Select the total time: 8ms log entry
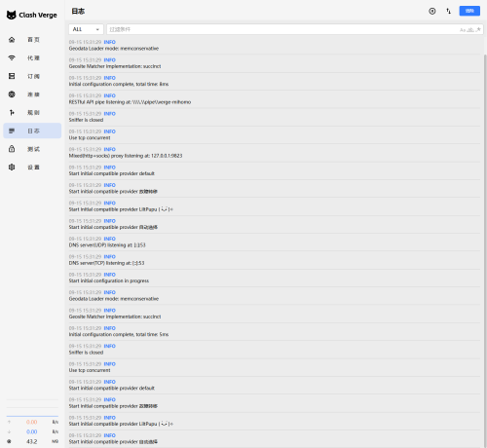 pyautogui.click(x=275, y=81)
